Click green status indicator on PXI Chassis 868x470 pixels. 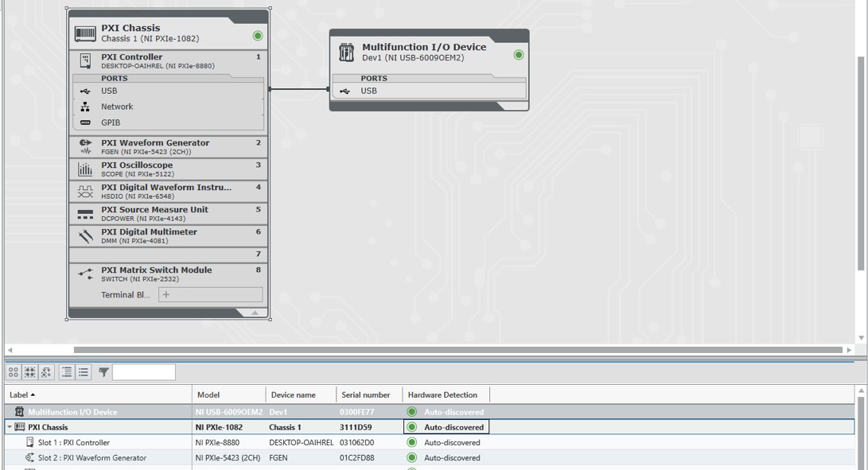click(258, 36)
